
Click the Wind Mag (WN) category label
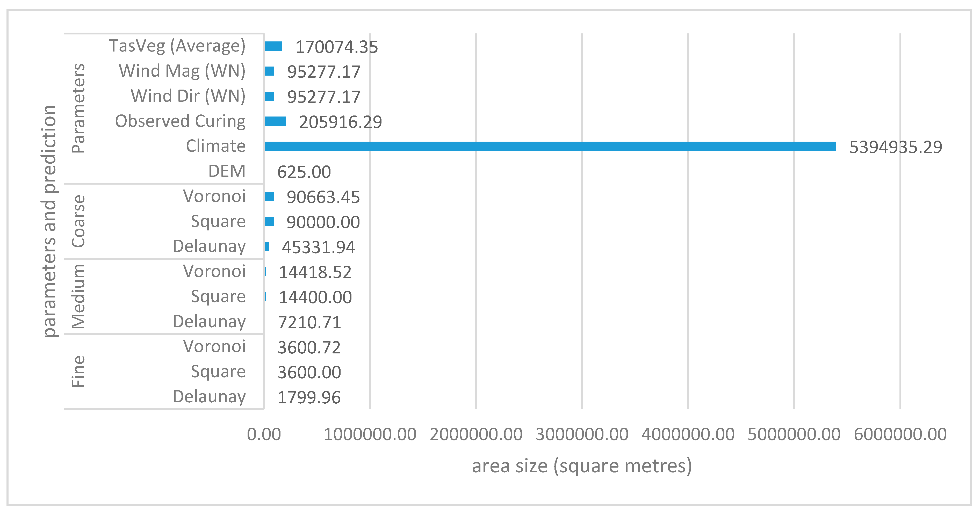[182, 71]
